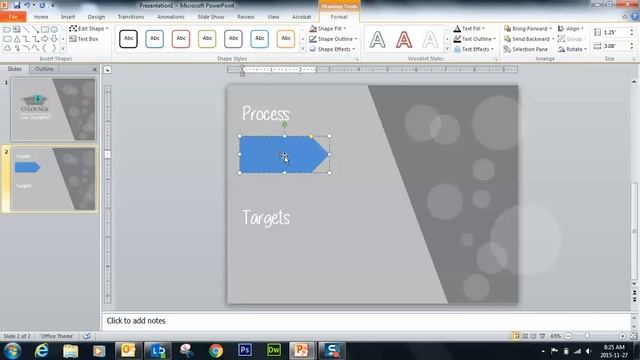Zoom out with the minus button
Image resolution: width=640 pixels, height=360 pixels.
[568, 336]
